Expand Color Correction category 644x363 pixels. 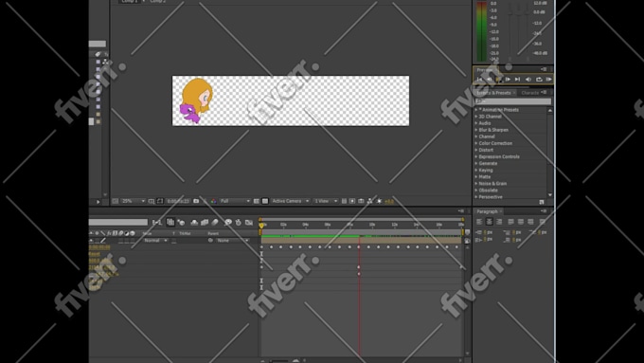pos(476,143)
